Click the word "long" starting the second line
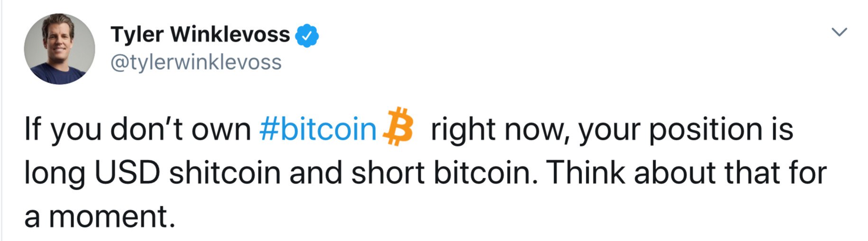Screen dimensions: 868x241 tap(55, 174)
